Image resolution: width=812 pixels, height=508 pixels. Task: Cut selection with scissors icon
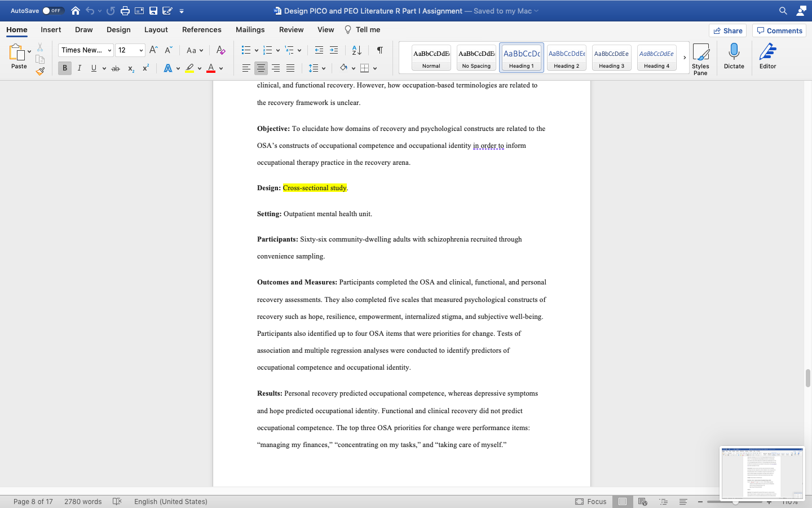[40, 47]
